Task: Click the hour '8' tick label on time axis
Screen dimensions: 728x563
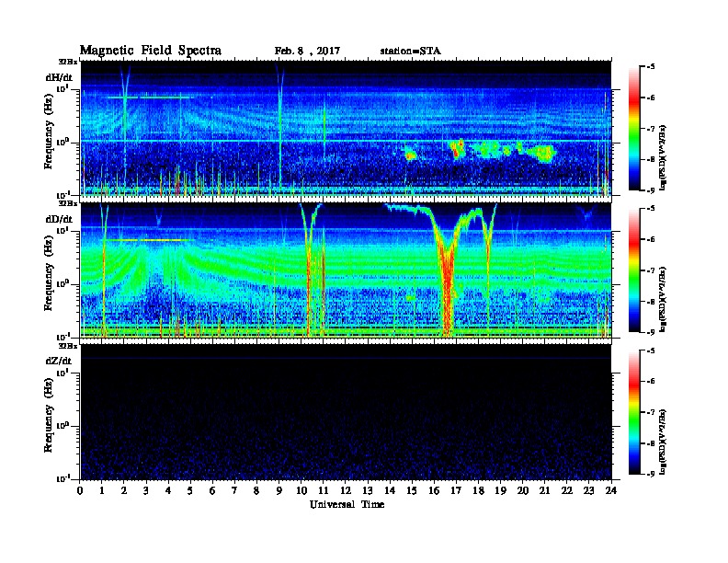Action: [256, 490]
